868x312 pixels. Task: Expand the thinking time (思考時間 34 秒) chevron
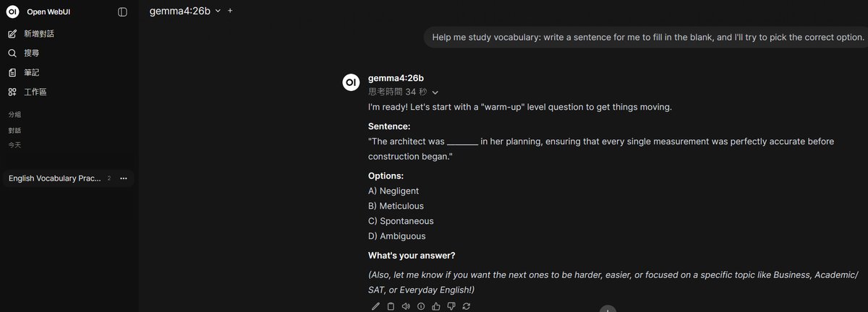point(435,92)
